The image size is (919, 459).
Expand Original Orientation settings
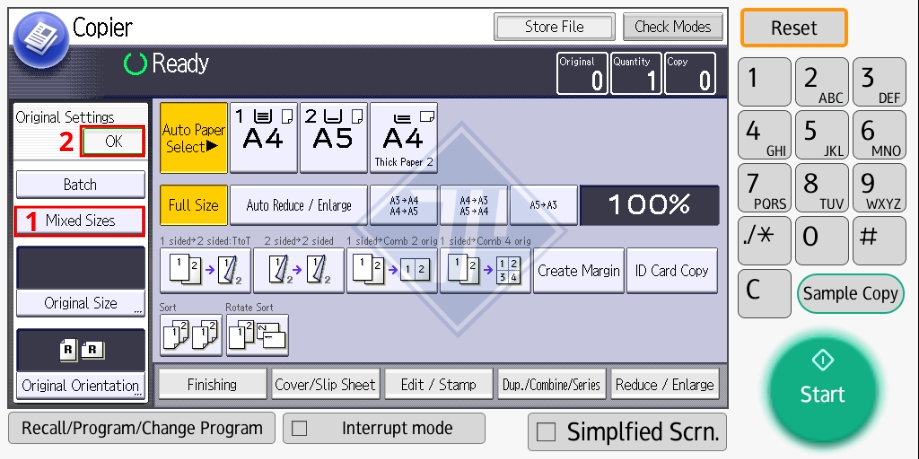pyautogui.click(x=80, y=385)
